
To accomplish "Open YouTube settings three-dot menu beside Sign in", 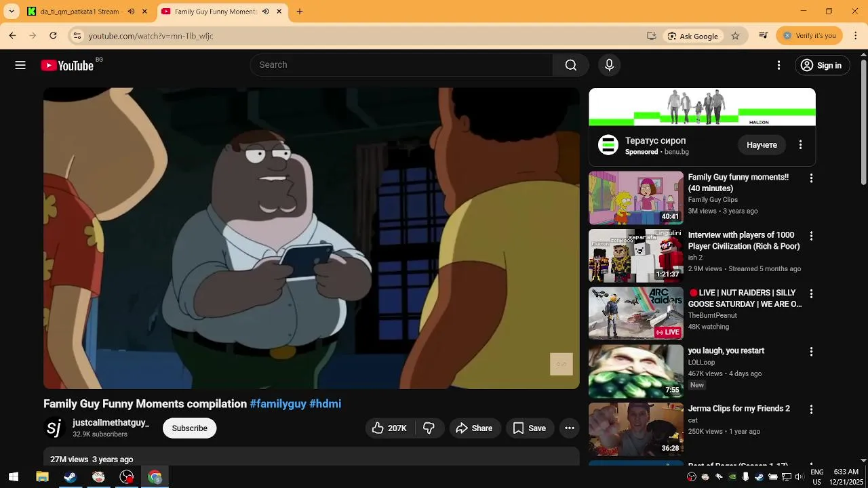I will click(x=778, y=65).
